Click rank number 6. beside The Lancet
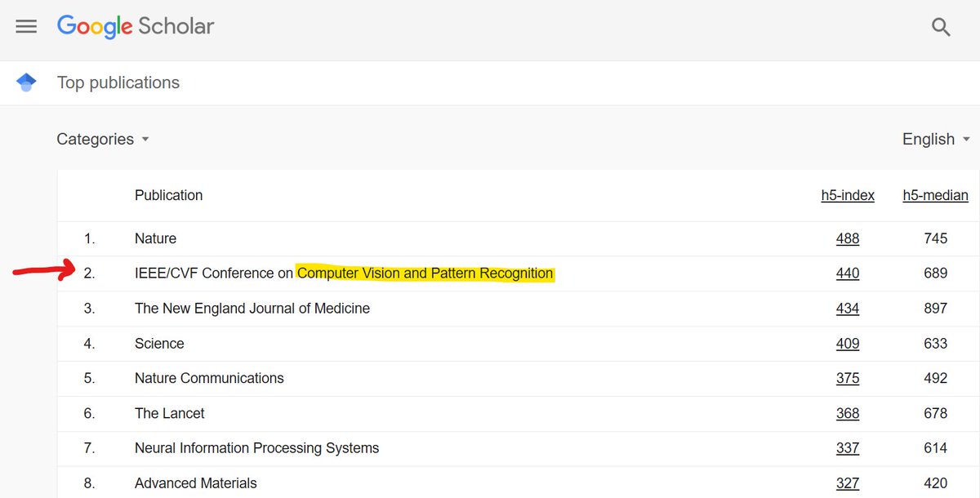 pyautogui.click(x=90, y=414)
